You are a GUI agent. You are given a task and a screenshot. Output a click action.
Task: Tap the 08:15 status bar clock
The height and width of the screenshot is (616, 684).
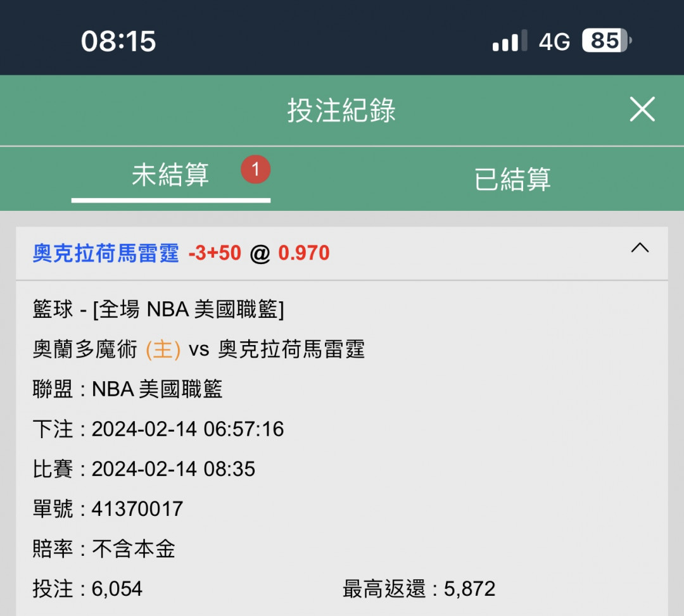pos(118,41)
